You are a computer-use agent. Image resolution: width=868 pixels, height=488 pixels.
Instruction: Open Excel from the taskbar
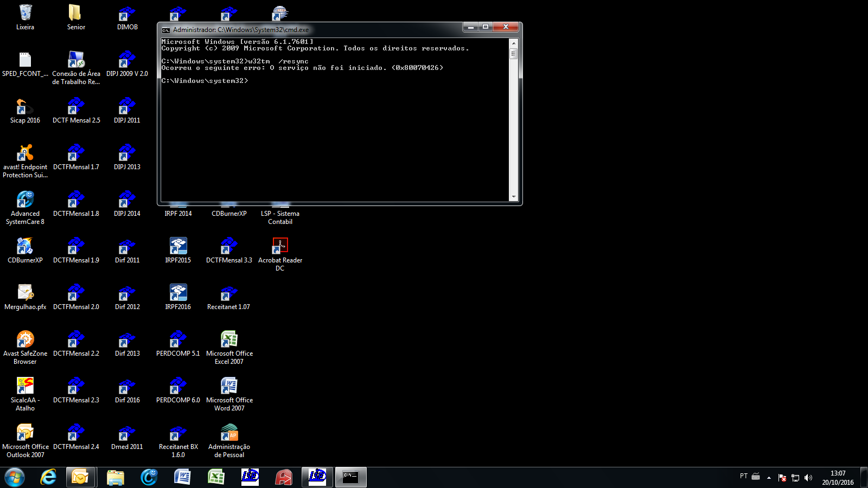pyautogui.click(x=216, y=477)
